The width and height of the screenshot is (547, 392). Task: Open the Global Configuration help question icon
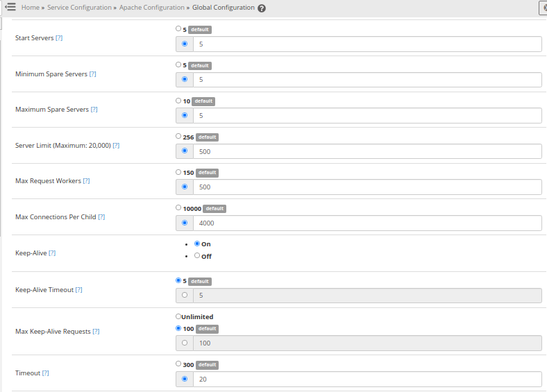(x=262, y=8)
